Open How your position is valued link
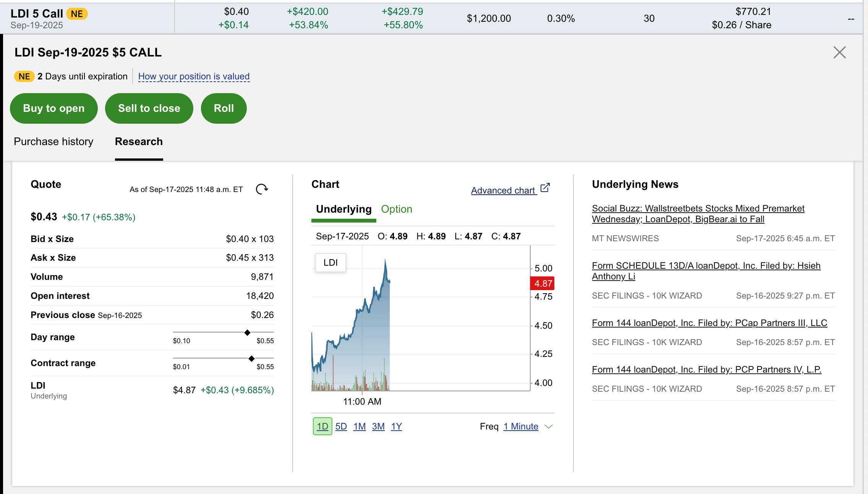 point(194,76)
